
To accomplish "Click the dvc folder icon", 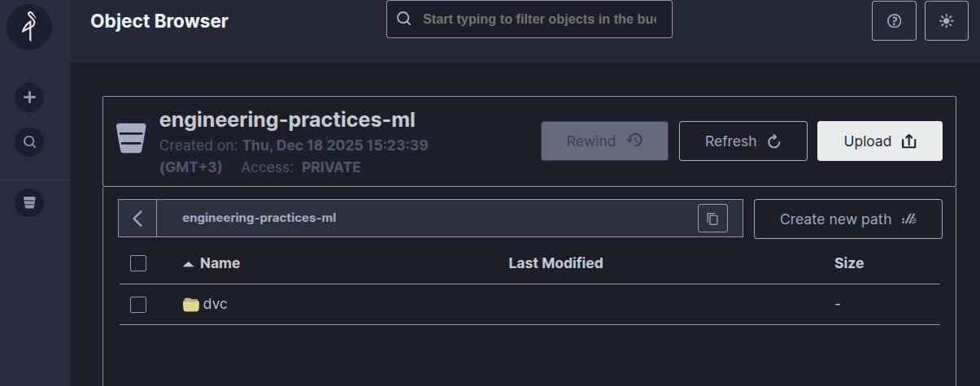I will pos(191,305).
